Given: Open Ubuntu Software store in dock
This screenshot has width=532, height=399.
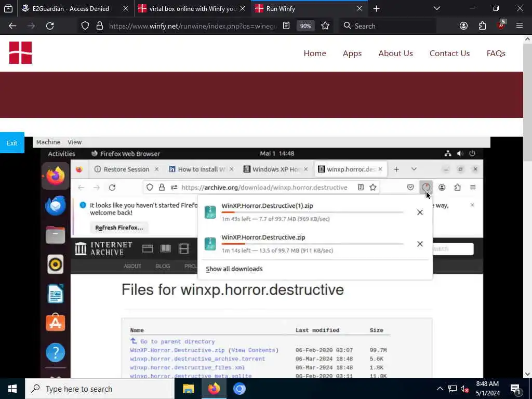Looking at the screenshot, I should pos(55,322).
